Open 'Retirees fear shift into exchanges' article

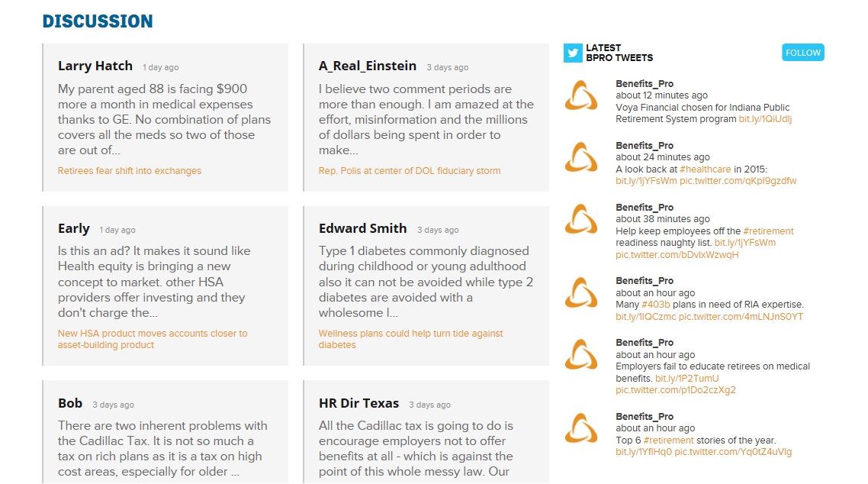[130, 171]
